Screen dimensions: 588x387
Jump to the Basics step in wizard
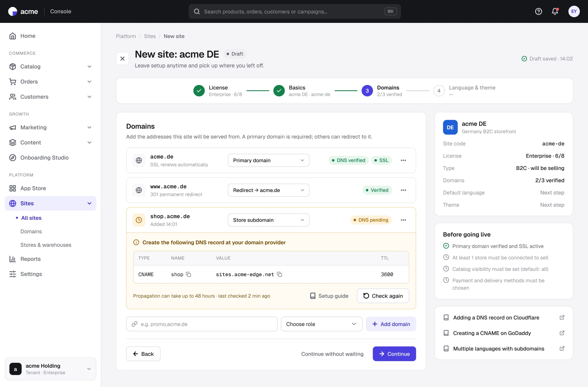302,91
